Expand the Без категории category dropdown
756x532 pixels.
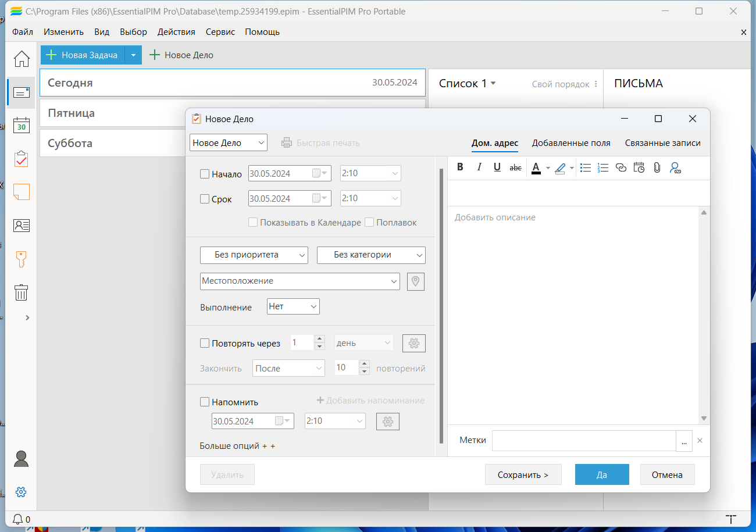click(371, 255)
